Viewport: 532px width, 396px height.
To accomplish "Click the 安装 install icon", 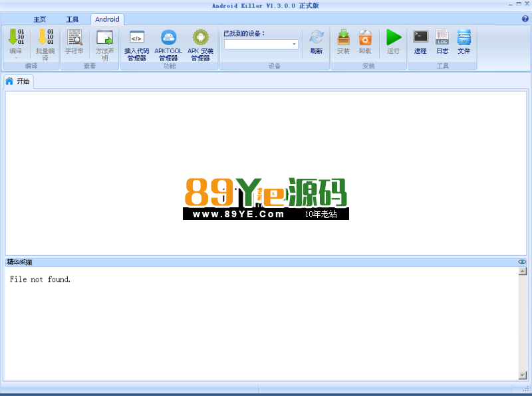I will 343,37.
